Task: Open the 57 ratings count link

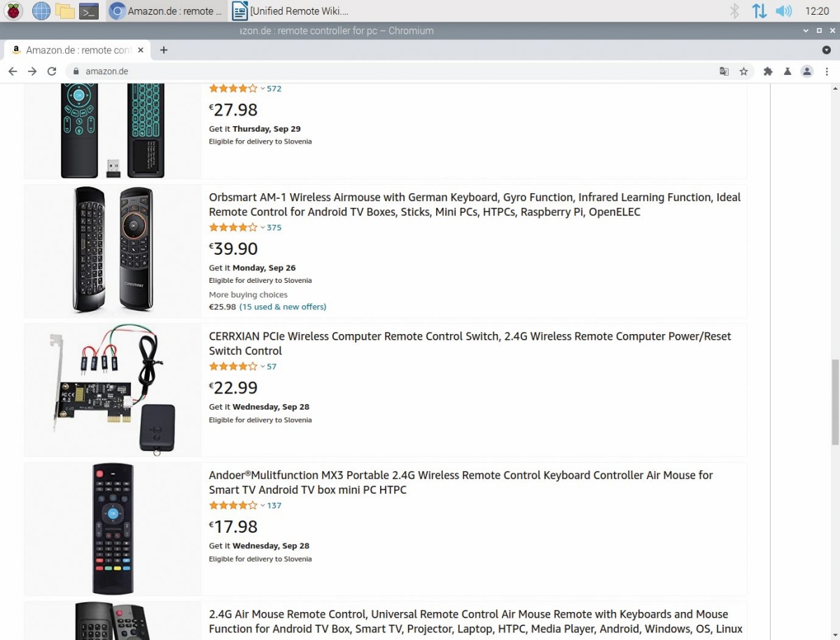Action: click(x=272, y=367)
